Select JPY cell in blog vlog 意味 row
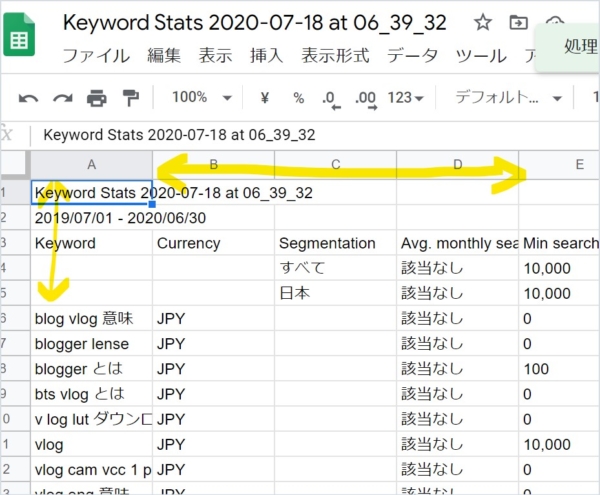The image size is (600, 495). tap(214, 318)
